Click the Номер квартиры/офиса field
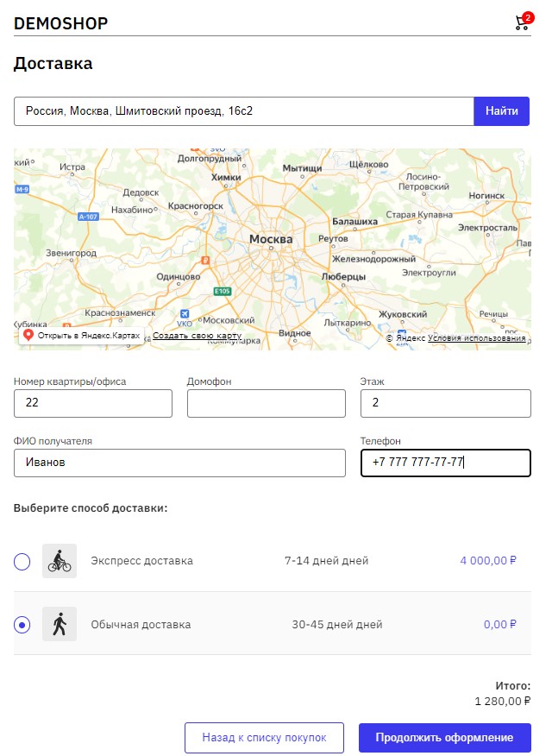 pyautogui.click(x=93, y=403)
